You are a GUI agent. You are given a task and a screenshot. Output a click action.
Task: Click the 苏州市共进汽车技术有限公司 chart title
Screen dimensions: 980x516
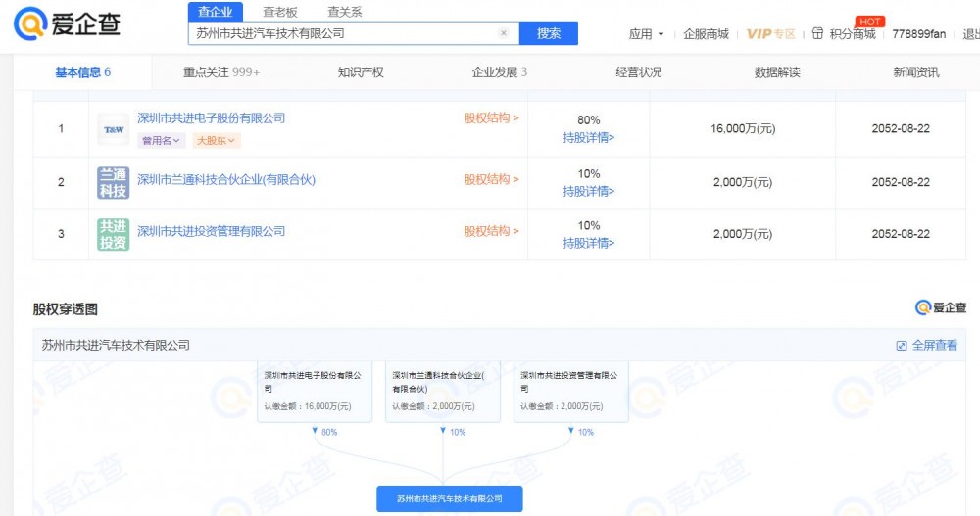pos(116,345)
